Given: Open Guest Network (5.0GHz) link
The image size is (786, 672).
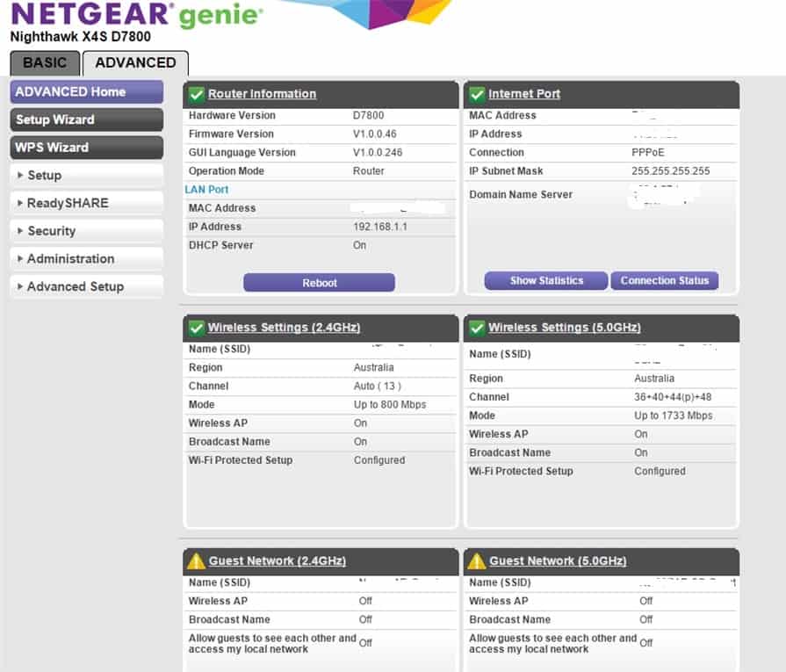Looking at the screenshot, I should pyautogui.click(x=558, y=560).
